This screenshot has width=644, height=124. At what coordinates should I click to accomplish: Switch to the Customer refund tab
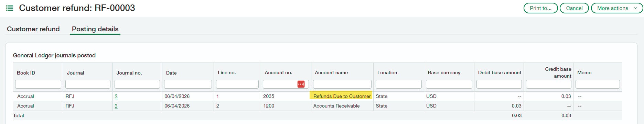(33, 29)
